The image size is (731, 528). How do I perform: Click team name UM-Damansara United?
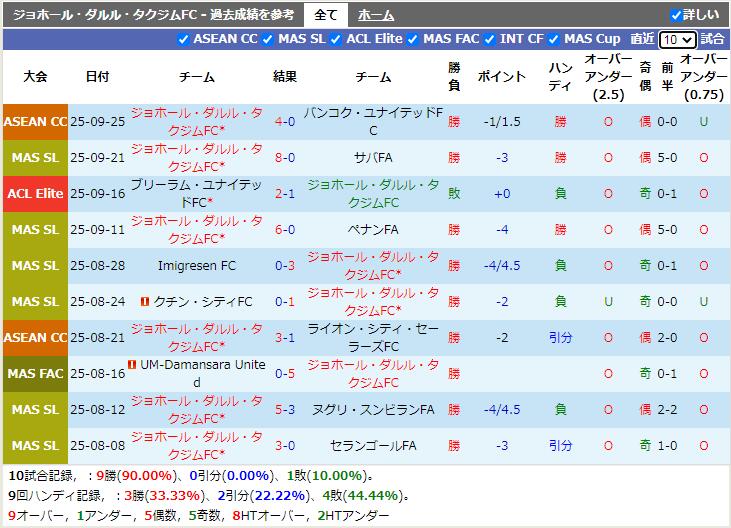click(202, 373)
